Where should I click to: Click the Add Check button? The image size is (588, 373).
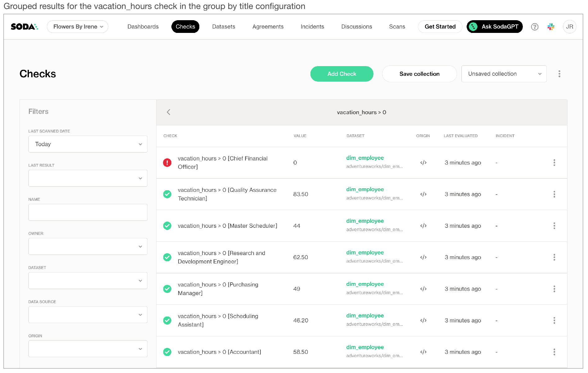(x=341, y=74)
